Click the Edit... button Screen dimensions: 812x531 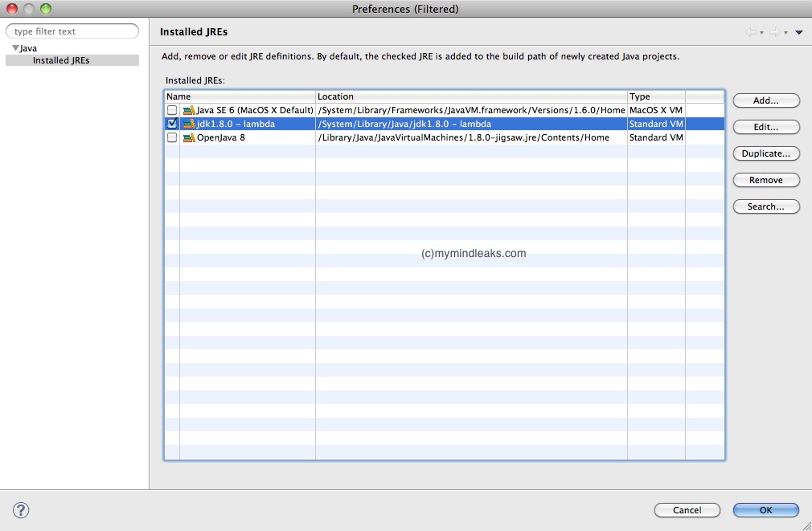(766, 127)
